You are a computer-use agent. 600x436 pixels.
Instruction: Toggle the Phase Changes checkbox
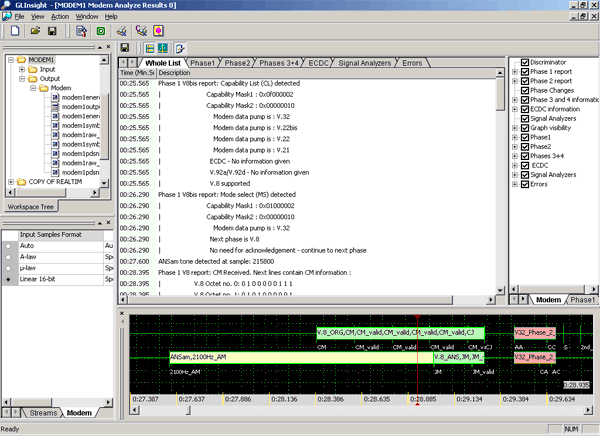[525, 90]
